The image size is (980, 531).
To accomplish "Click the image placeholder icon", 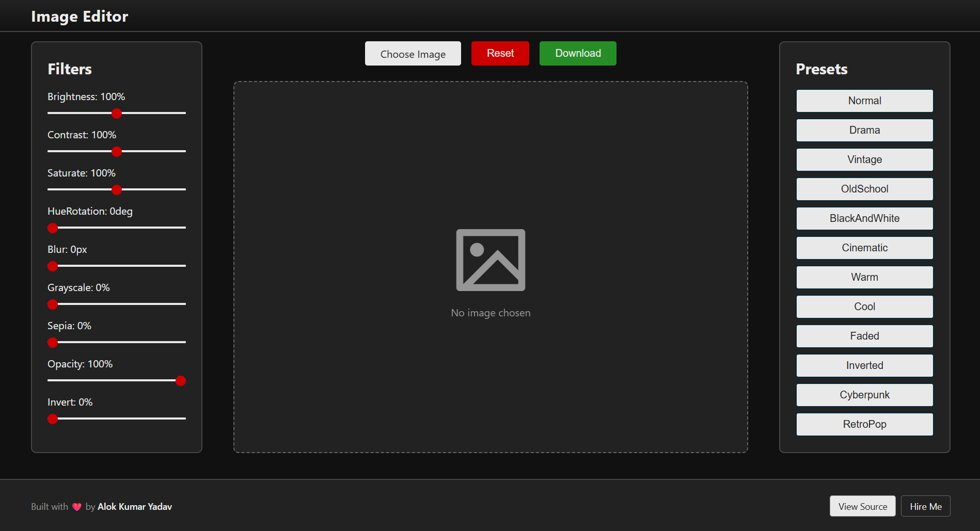I will 489,260.
